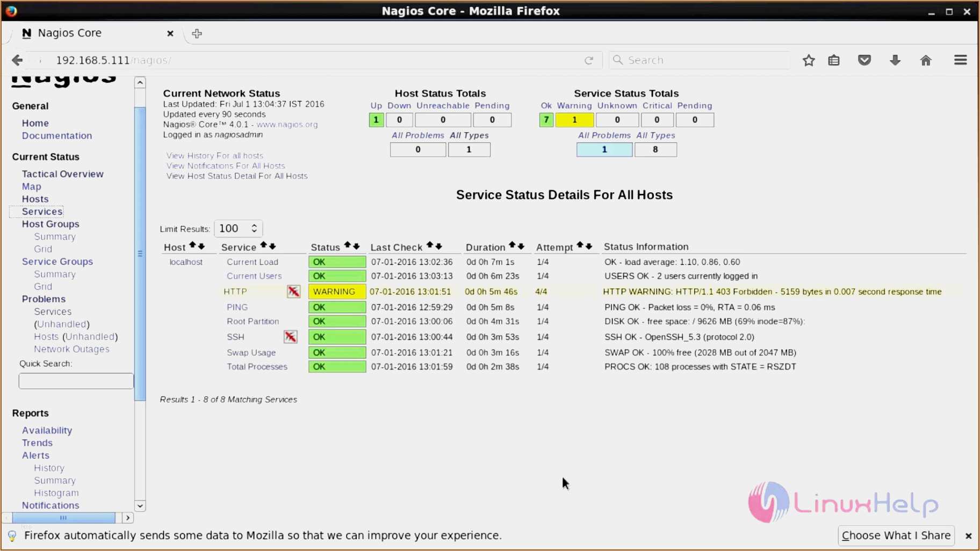Open Service Groups sidebar link
This screenshot has width=980, height=551.
[57, 262]
